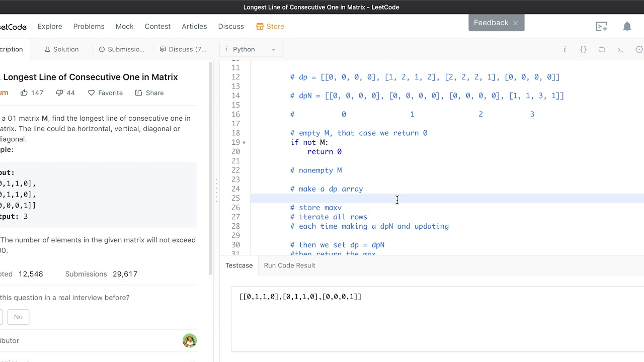Click the Store cart icon
This screenshot has height=362, width=644.
pyautogui.click(x=260, y=27)
